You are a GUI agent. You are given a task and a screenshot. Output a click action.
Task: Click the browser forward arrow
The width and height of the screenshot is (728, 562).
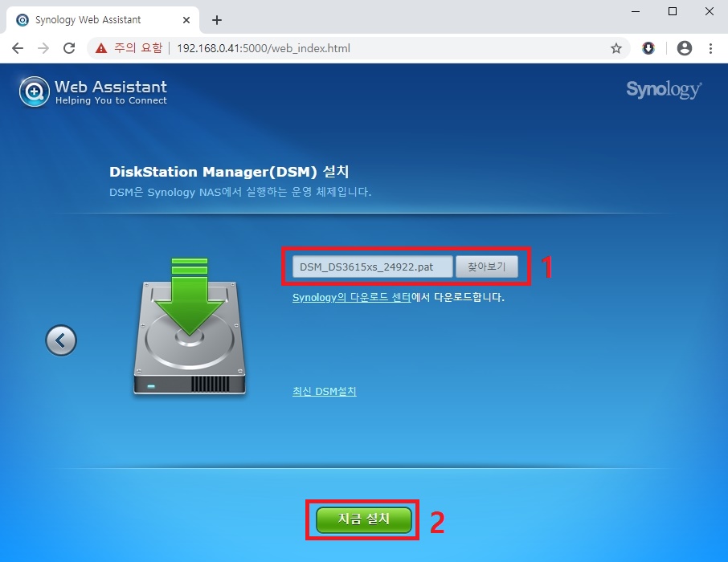point(43,48)
